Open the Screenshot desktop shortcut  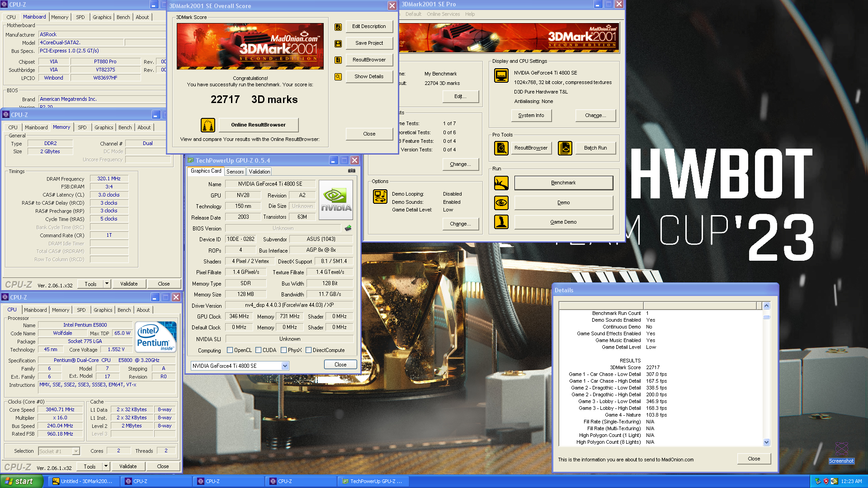[x=841, y=453]
